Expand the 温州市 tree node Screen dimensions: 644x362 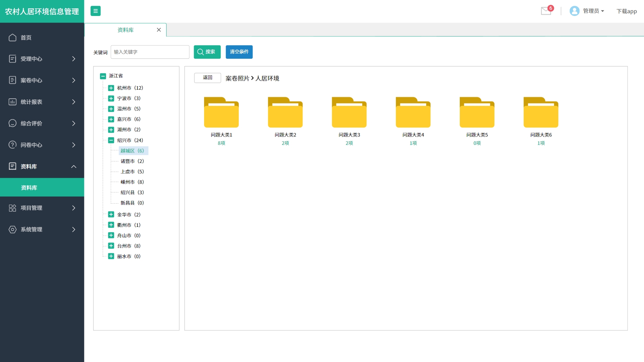tap(111, 109)
